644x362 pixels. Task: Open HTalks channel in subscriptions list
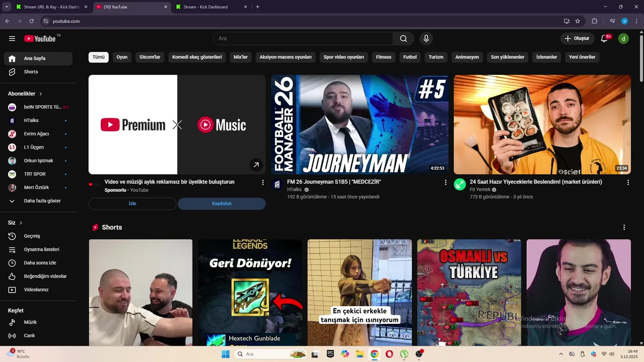point(38,121)
